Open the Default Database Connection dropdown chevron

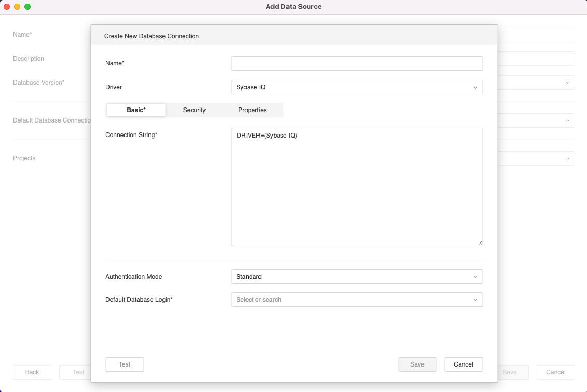(x=567, y=120)
